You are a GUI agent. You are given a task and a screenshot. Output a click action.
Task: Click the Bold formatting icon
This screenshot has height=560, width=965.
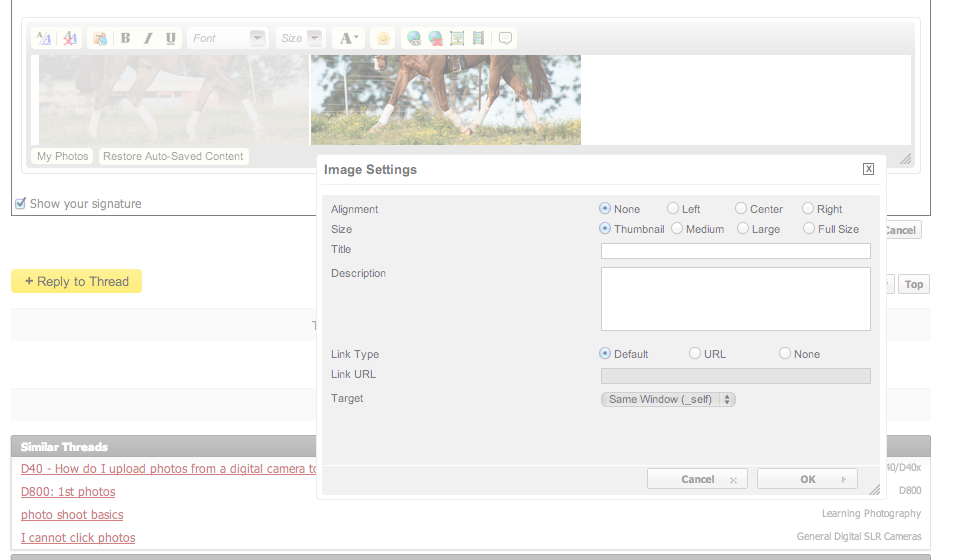pos(125,38)
